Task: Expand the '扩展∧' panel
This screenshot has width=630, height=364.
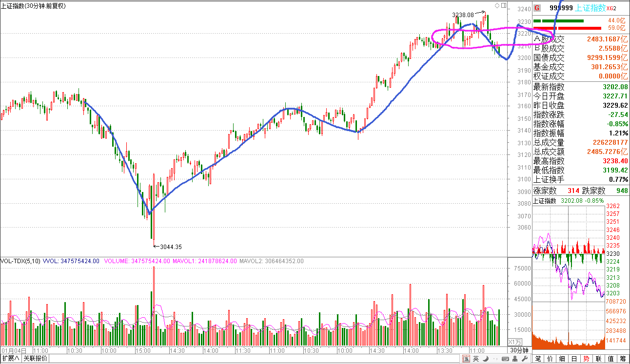Action: coord(11,359)
